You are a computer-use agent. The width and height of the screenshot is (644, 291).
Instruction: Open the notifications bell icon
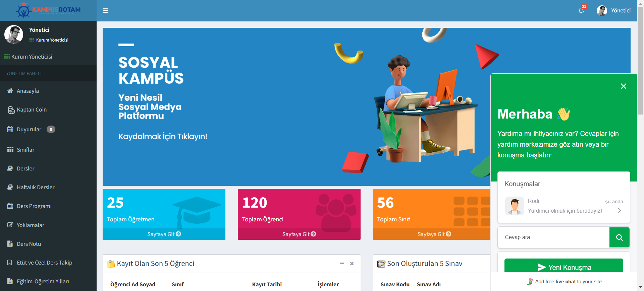tap(581, 10)
